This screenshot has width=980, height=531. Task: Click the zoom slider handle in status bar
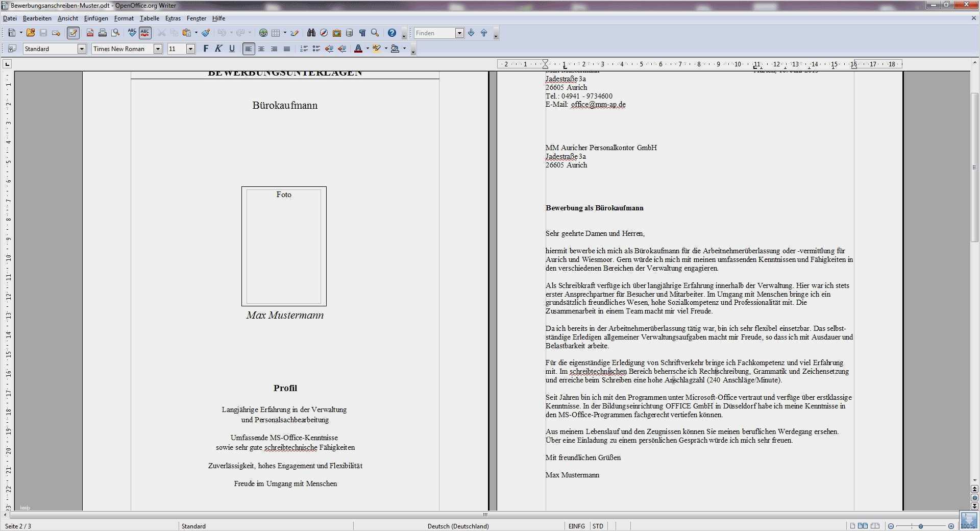[x=921, y=526]
